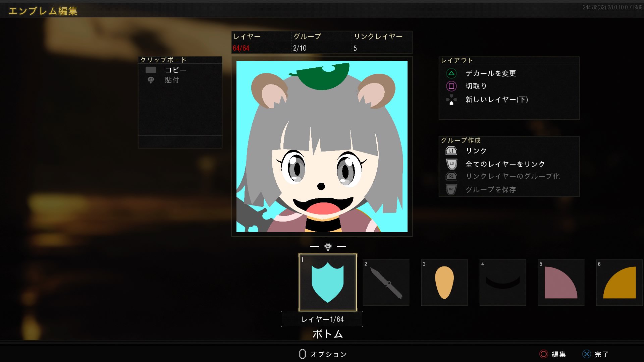Click the D-pad icon for new layer
This screenshot has width=644, height=362.
(451, 100)
